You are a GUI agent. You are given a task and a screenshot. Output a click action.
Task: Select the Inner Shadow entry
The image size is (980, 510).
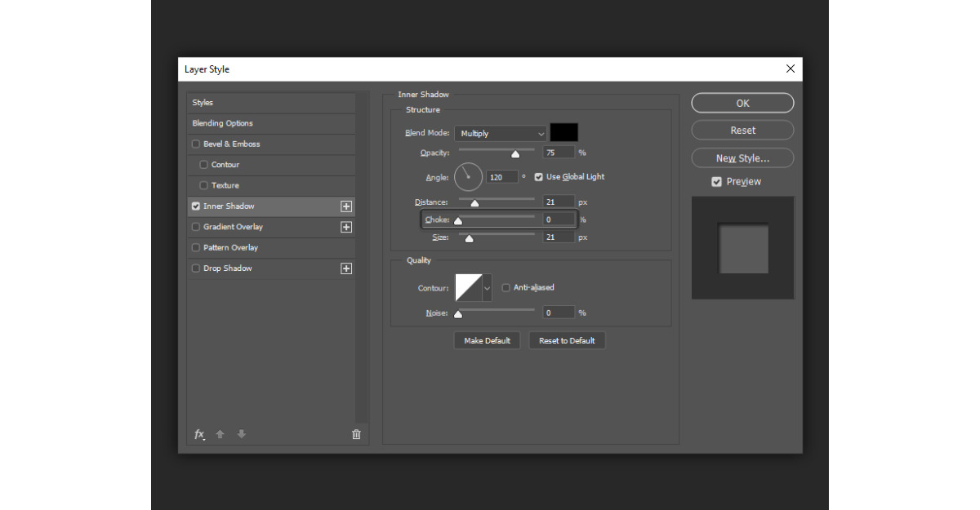(x=272, y=206)
